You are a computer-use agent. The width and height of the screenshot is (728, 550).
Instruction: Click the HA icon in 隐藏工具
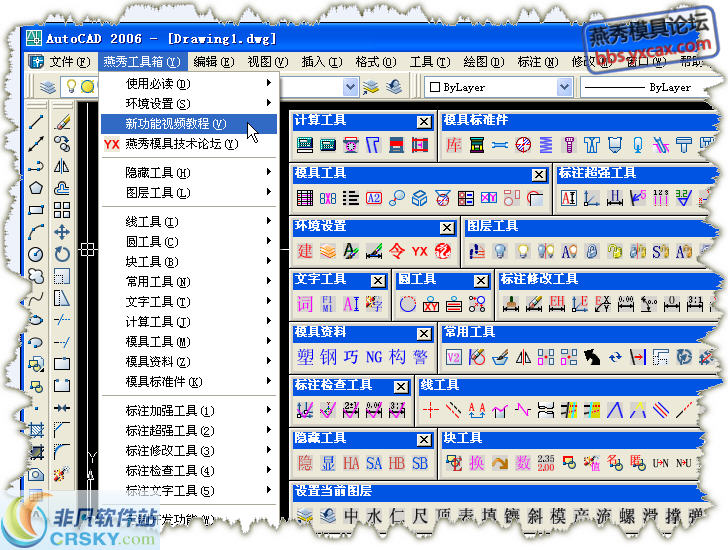click(x=351, y=463)
